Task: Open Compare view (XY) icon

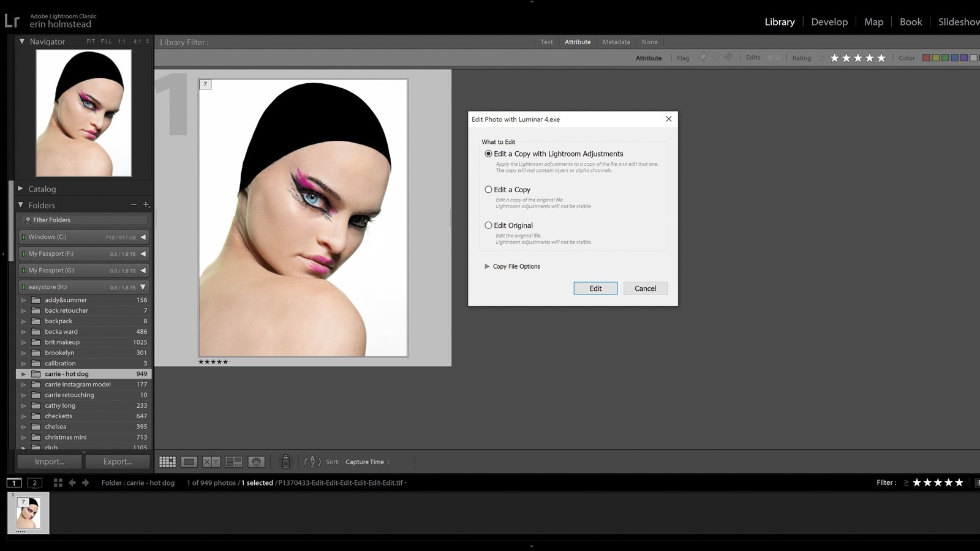Action: pyautogui.click(x=211, y=462)
